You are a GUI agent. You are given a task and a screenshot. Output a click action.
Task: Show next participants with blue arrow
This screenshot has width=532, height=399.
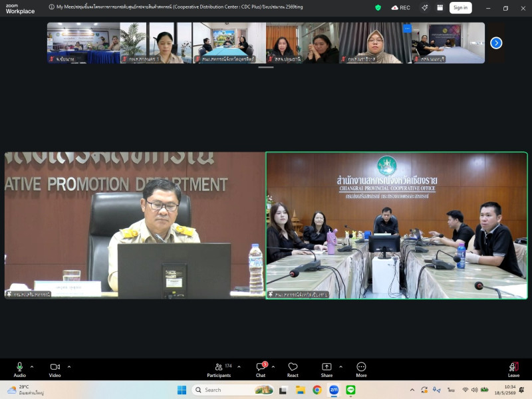(x=496, y=43)
